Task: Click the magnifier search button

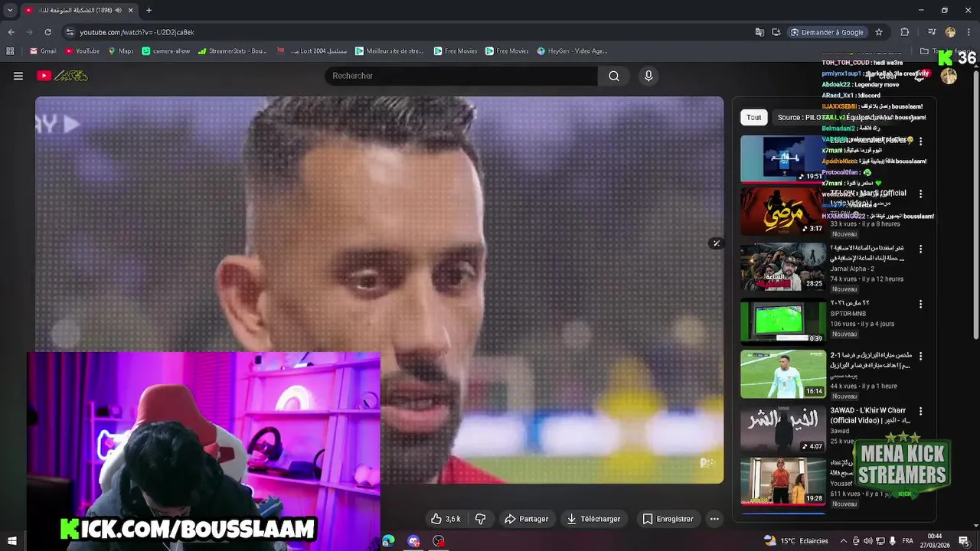Action: click(x=614, y=76)
